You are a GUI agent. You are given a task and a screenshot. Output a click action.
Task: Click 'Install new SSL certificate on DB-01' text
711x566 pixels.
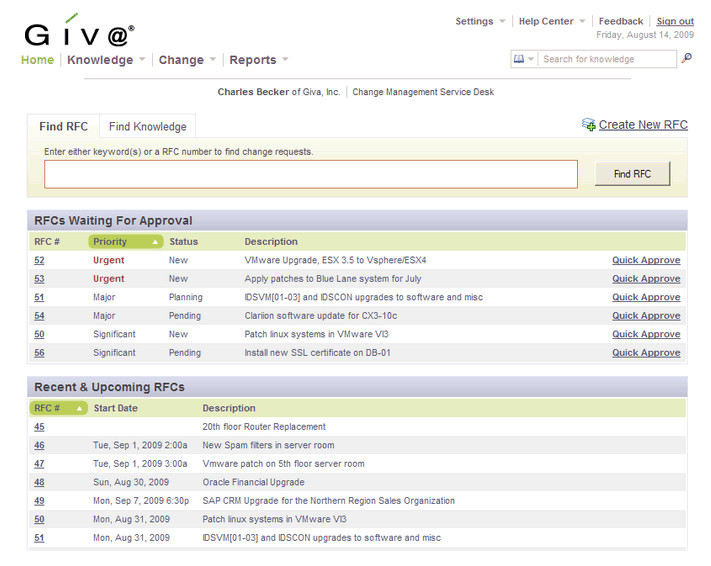[x=317, y=353]
